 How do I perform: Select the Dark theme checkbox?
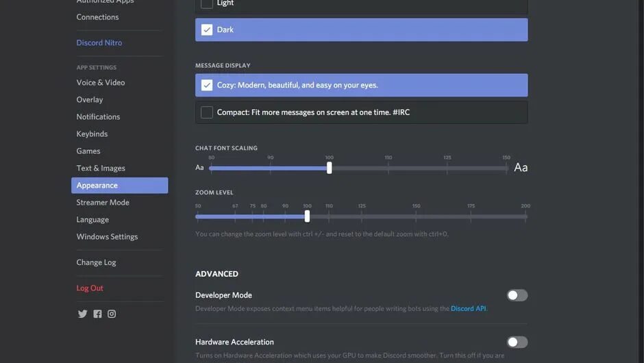pyautogui.click(x=207, y=29)
